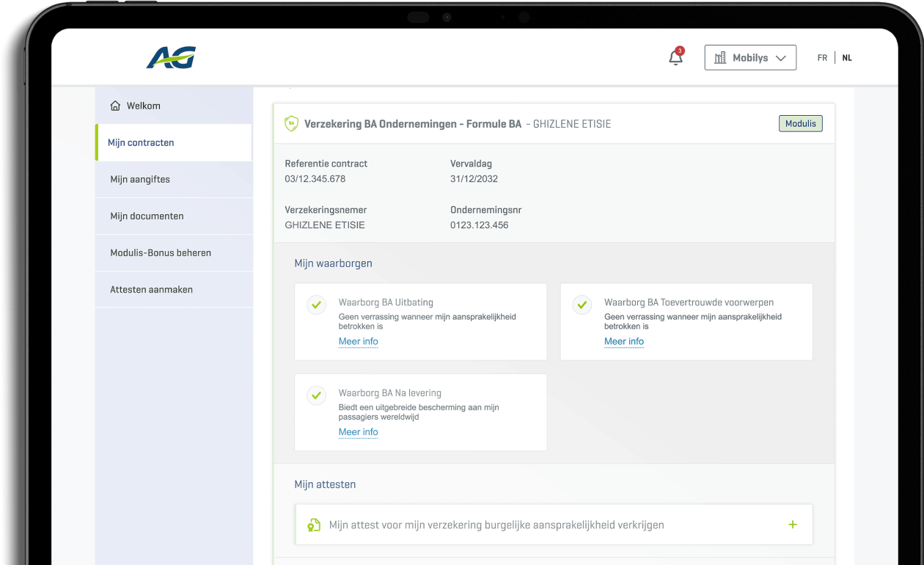Expand the attest row with the plus icon

(x=793, y=525)
